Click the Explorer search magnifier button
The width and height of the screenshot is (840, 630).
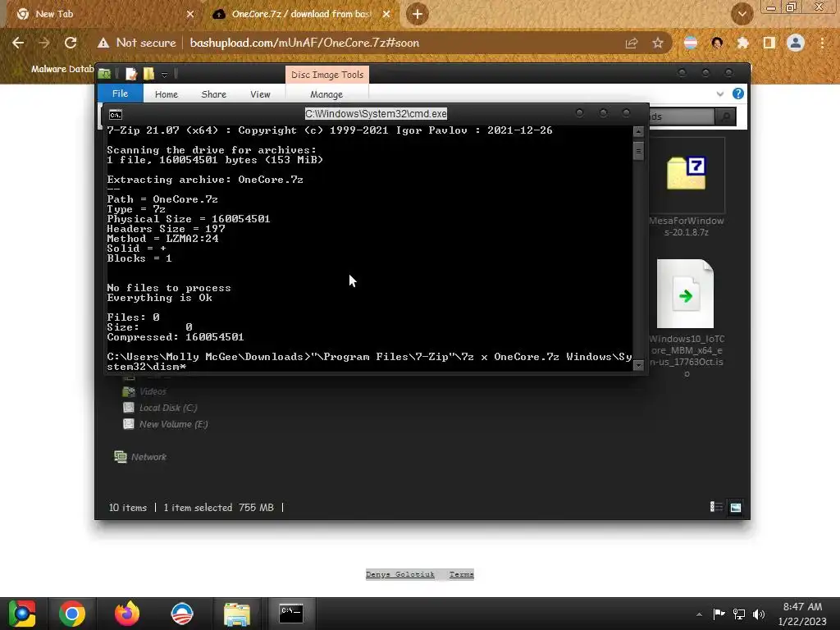(x=725, y=116)
